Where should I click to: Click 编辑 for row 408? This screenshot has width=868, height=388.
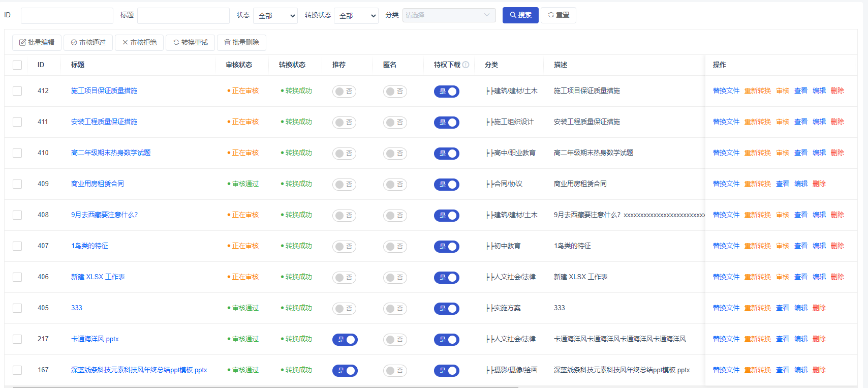pyautogui.click(x=819, y=215)
